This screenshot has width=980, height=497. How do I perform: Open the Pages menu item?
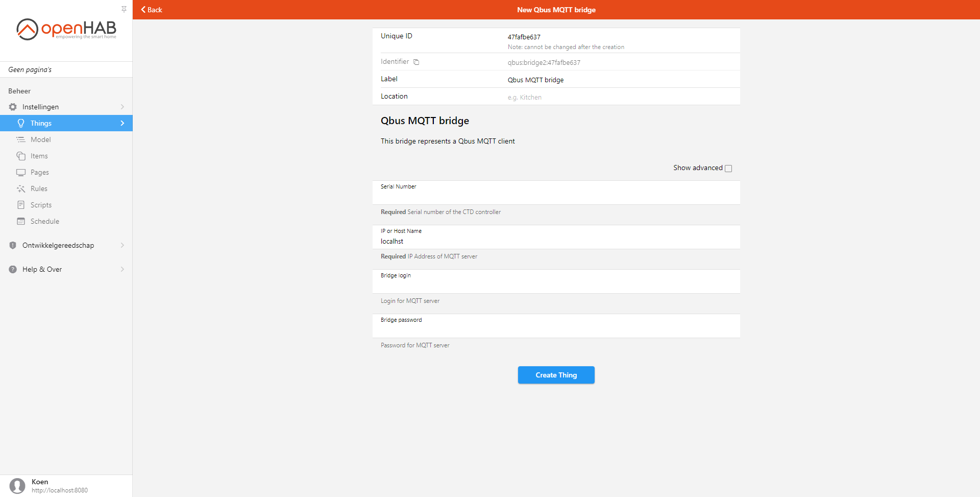coord(66,172)
